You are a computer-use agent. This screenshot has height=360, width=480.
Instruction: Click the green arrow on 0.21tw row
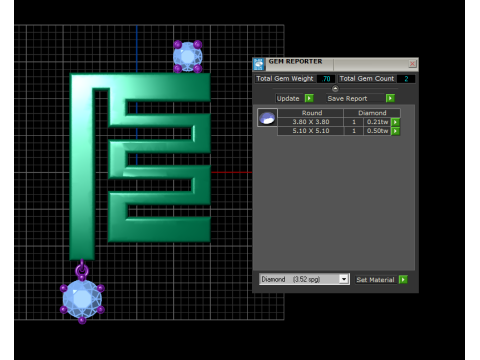pos(395,122)
